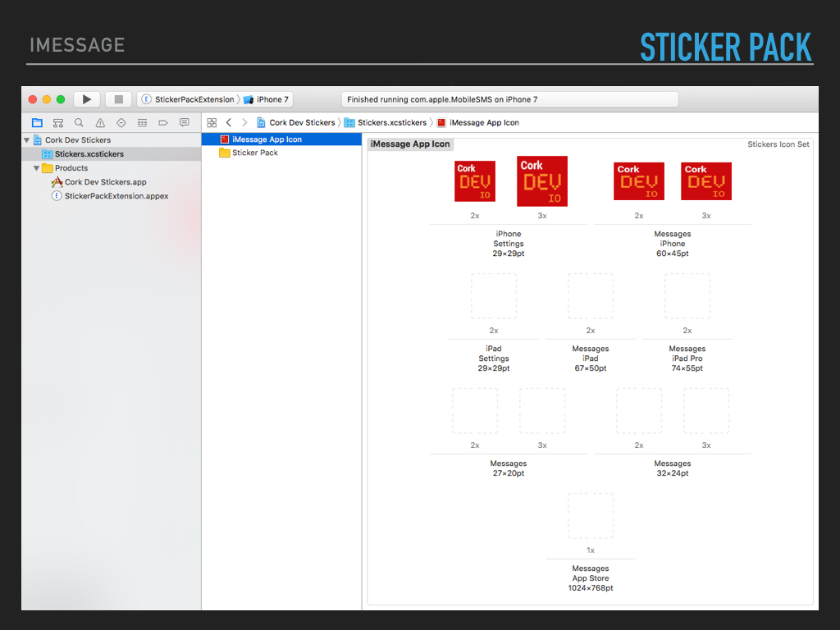The image size is (840, 630).
Task: Show the Project navigator folder icon
Action: (x=37, y=123)
